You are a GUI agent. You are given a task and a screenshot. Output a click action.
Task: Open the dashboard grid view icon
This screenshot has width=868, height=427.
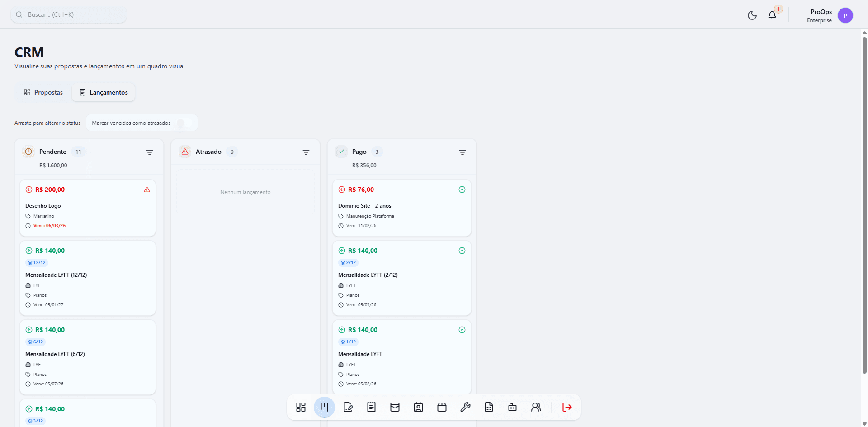301,407
